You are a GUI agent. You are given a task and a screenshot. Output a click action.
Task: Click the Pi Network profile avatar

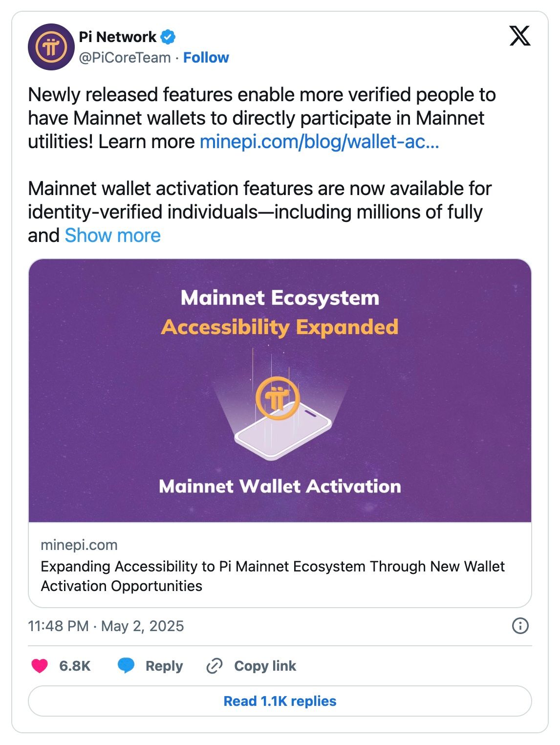click(51, 47)
